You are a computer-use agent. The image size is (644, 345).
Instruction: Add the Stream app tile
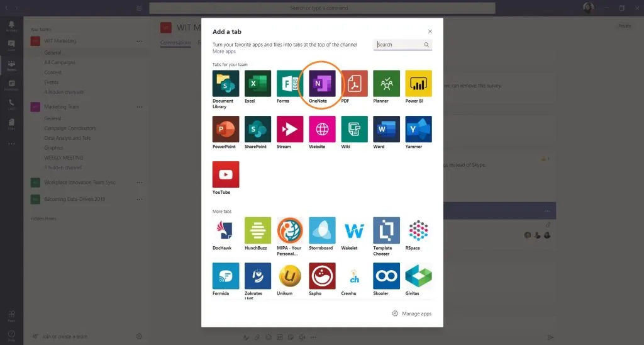click(289, 129)
